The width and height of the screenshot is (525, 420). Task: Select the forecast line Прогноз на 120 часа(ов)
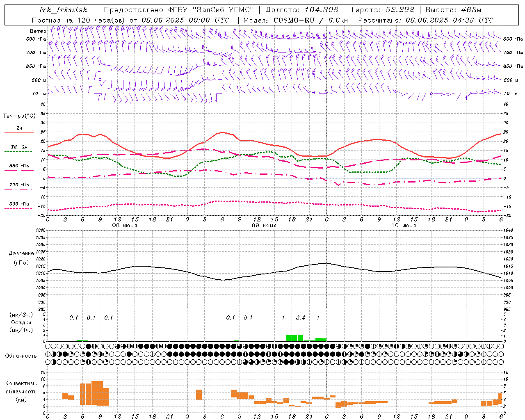79,20
